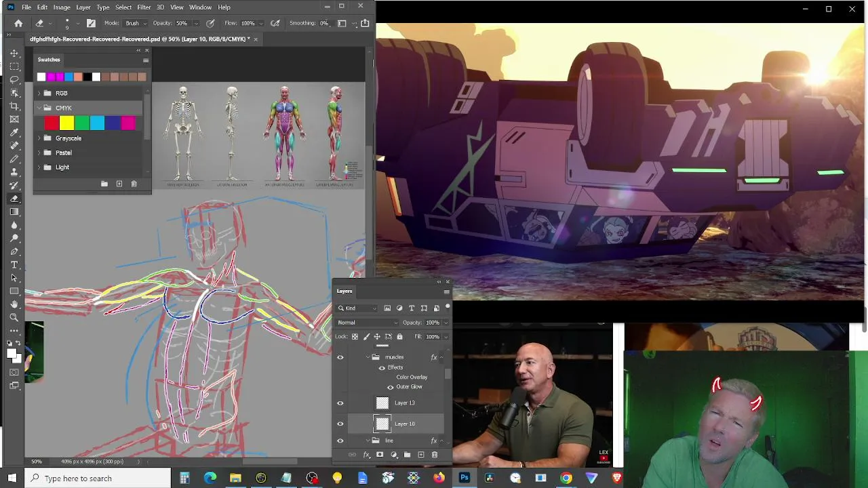Click the Windows taskbar search box
This screenshot has width=868, height=488.
click(98, 478)
